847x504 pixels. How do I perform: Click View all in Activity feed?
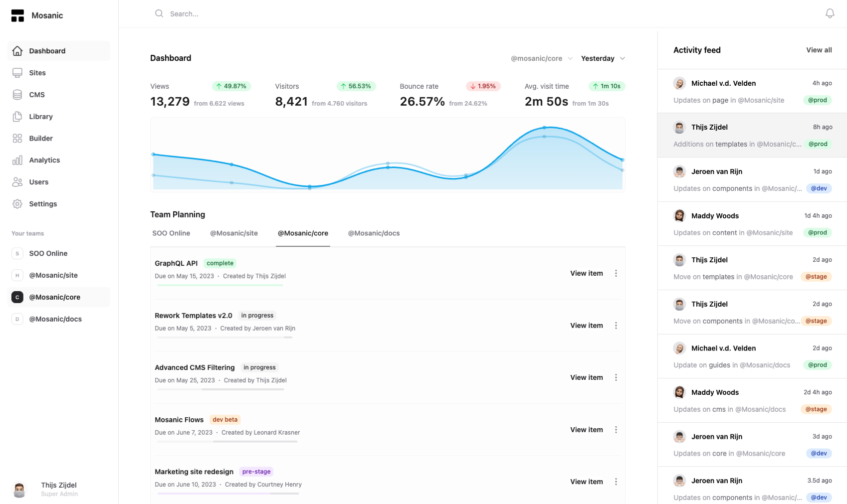coord(819,50)
